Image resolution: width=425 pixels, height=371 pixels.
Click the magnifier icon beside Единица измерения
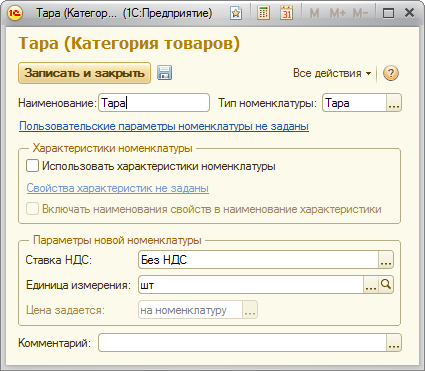coord(386,285)
